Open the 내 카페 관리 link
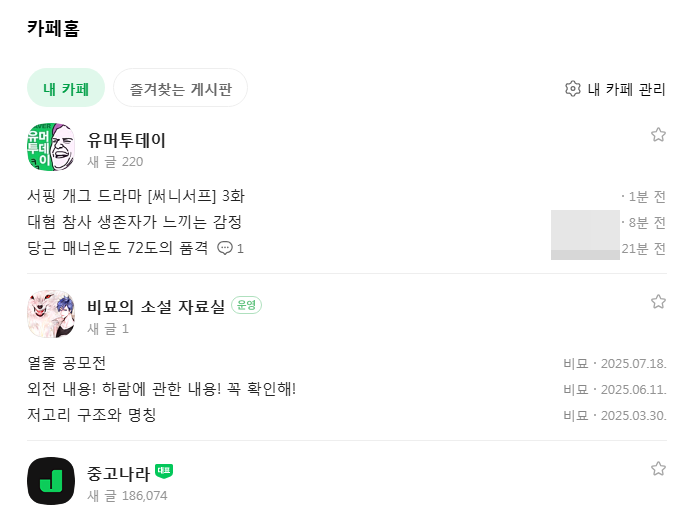Viewport: 691px width, 512px height. pos(625,89)
